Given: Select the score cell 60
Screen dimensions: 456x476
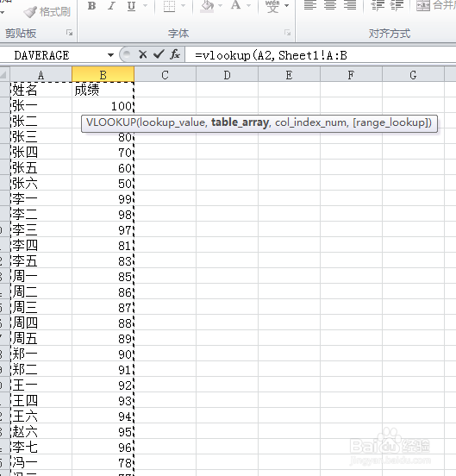Looking at the screenshot, I should [x=103, y=167].
